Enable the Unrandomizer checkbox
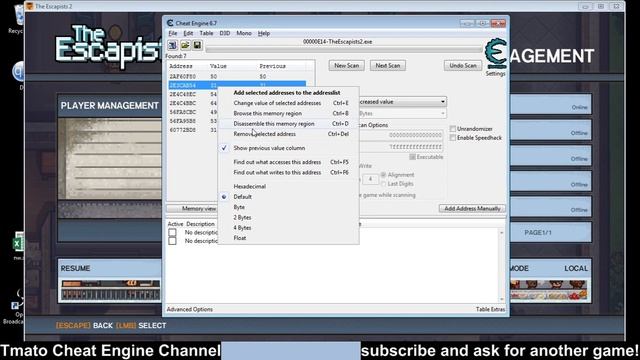This screenshot has width=640, height=360. [453, 129]
